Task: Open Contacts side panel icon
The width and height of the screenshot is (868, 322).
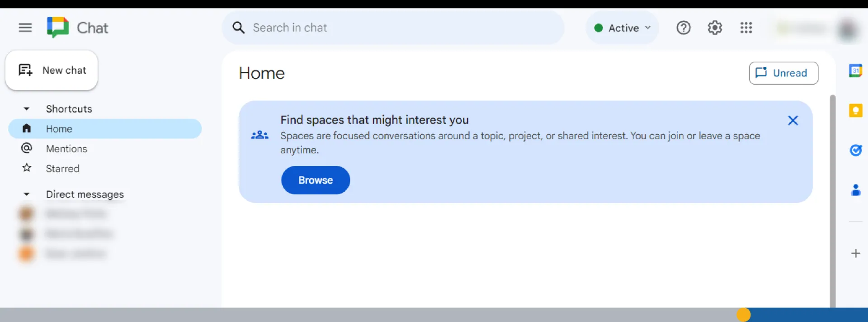Action: 855,190
